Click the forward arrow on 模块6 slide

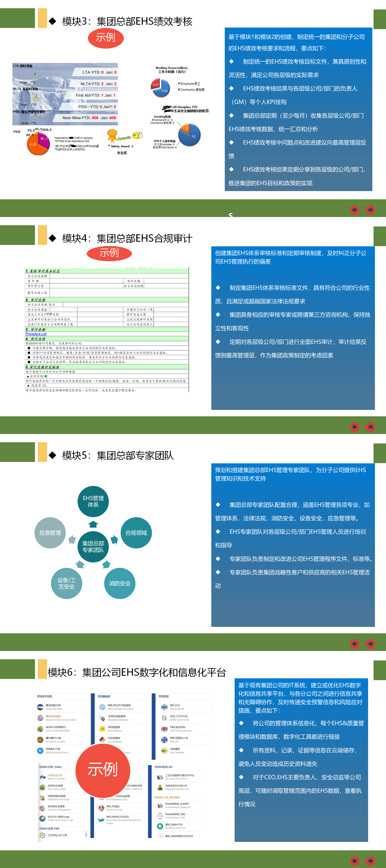pyautogui.click(x=371, y=861)
